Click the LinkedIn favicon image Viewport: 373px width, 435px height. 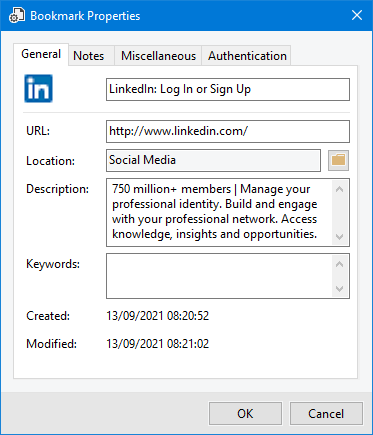tap(38, 88)
